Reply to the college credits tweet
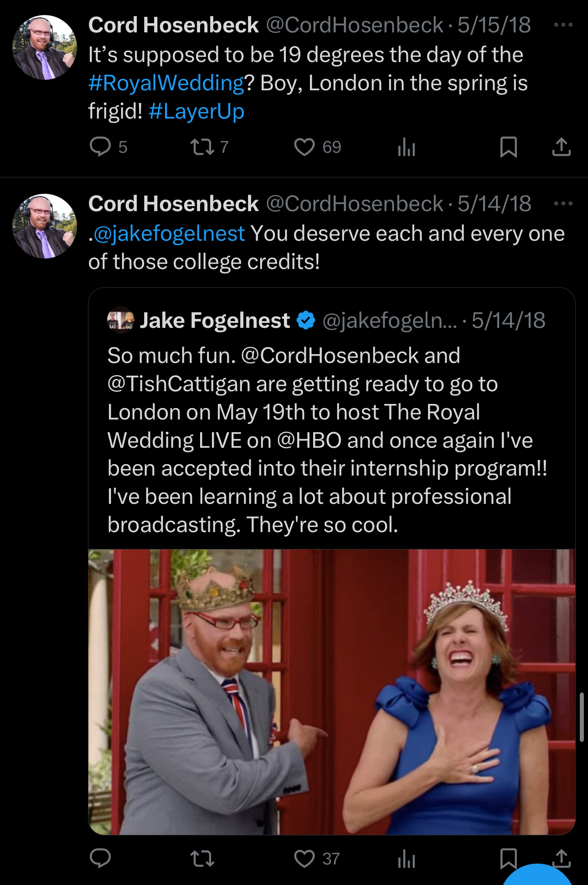This screenshot has height=885, width=588. coord(101,859)
